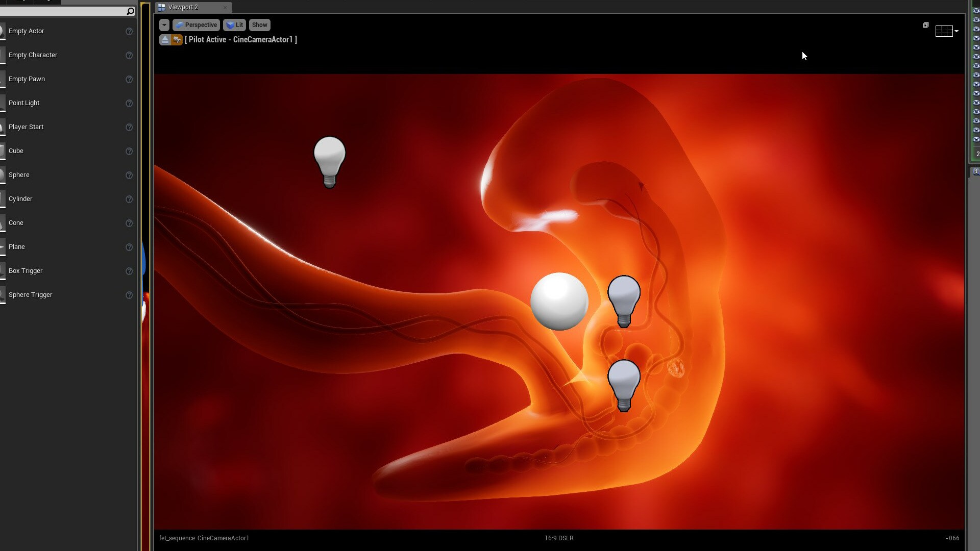
Task: Open help icon for Sphere Trigger
Action: (x=129, y=295)
